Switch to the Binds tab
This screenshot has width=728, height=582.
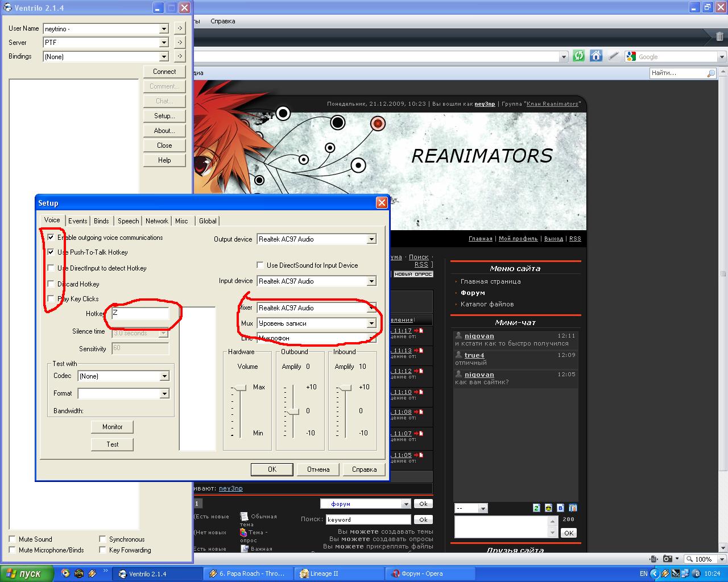coord(101,221)
